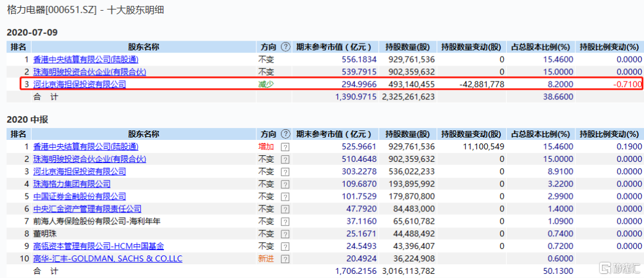Select the 11,100,549 holding change value

[x=482, y=146]
